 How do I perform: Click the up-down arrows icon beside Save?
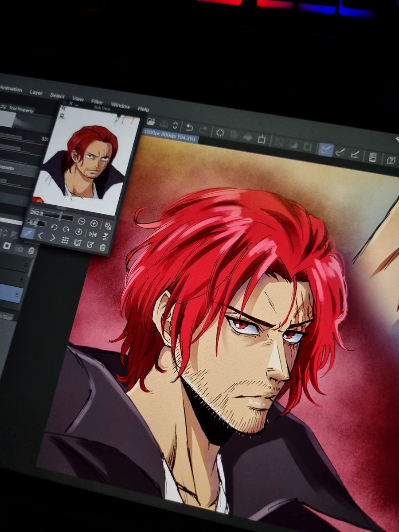175,125
